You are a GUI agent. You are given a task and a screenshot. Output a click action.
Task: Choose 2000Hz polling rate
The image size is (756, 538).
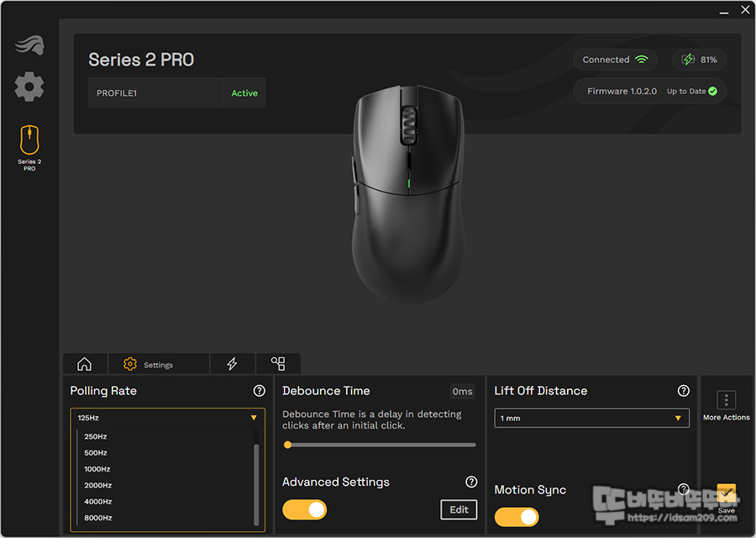[x=98, y=485]
